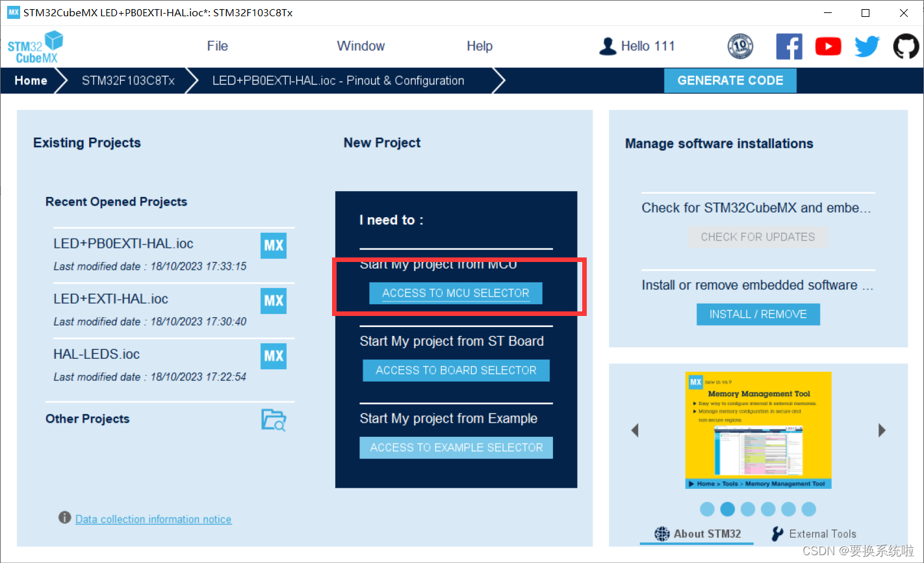The width and height of the screenshot is (924, 563).
Task: Click GENERATE CODE button
Action: [x=730, y=81]
